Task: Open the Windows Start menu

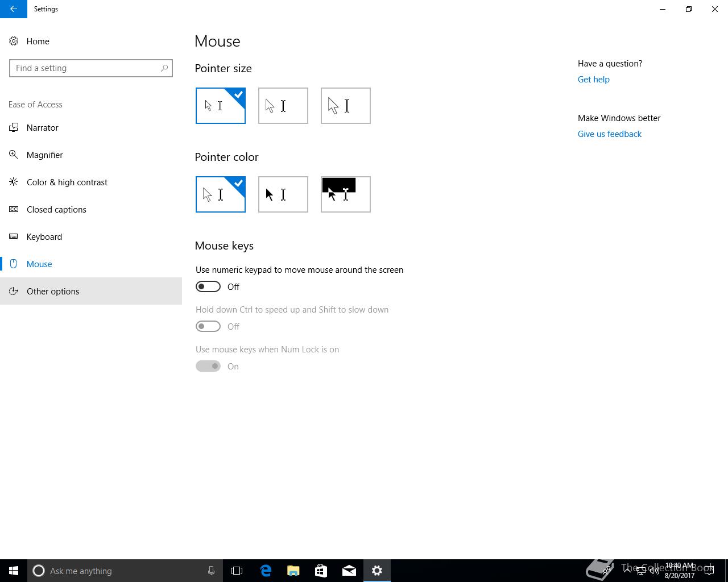Action: (14, 571)
